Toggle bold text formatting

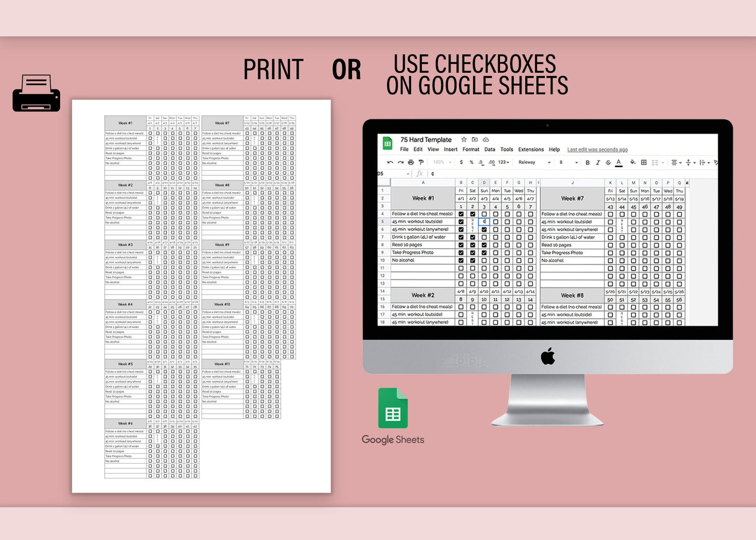588,163
